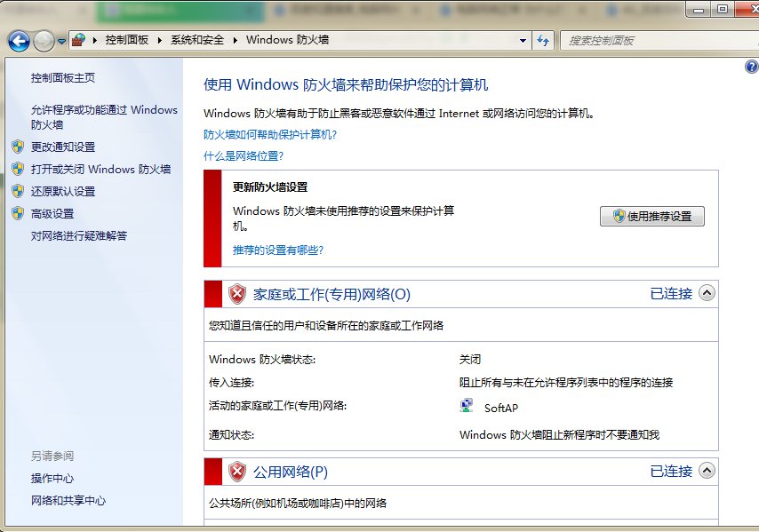Image resolution: width=759 pixels, height=532 pixels.
Task: Click the Windows 防火墙状态: label
Action: 262,360
